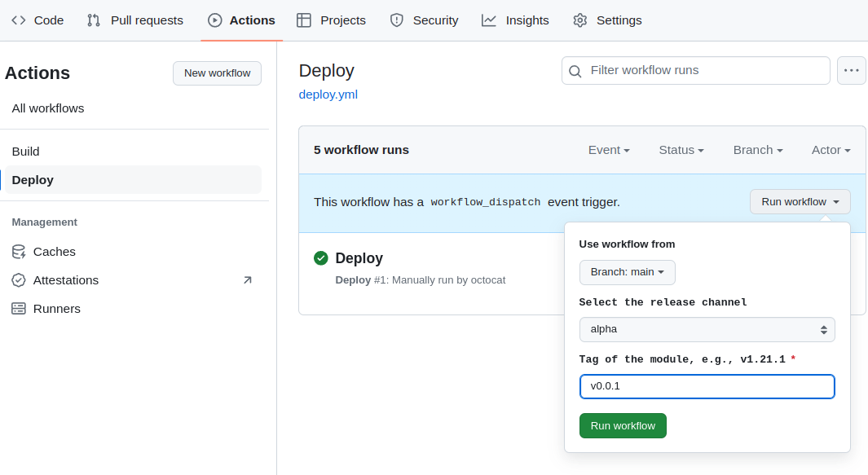Switch to the Actions tab

coord(241,20)
